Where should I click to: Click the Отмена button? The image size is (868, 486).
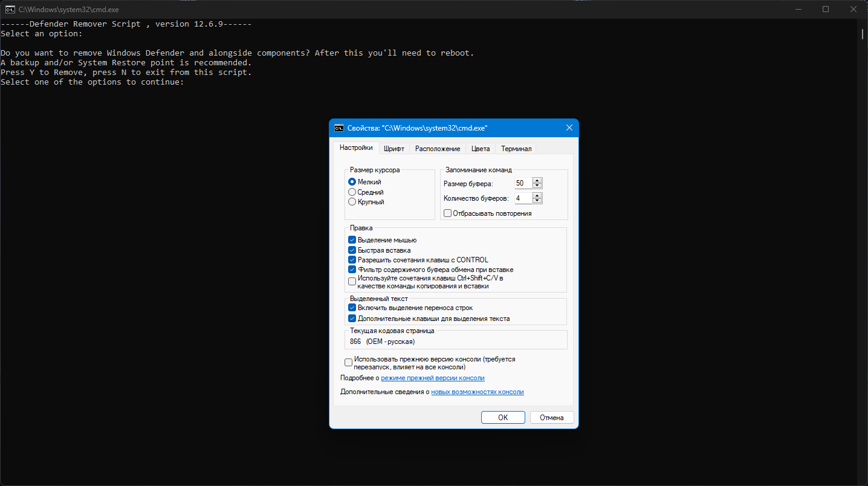coord(552,418)
